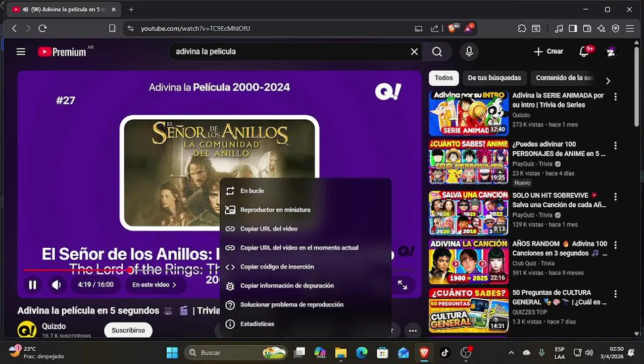Click the Adivina por su INTRO thumbnail

point(469,113)
